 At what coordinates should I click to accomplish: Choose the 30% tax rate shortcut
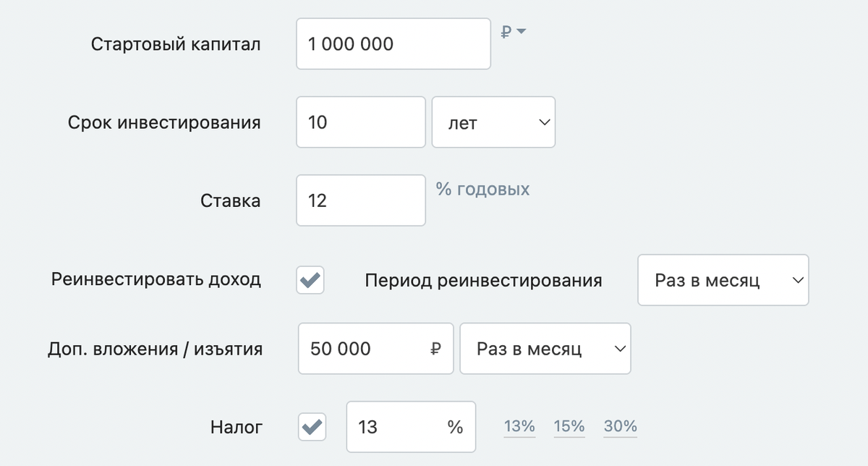[620, 427]
